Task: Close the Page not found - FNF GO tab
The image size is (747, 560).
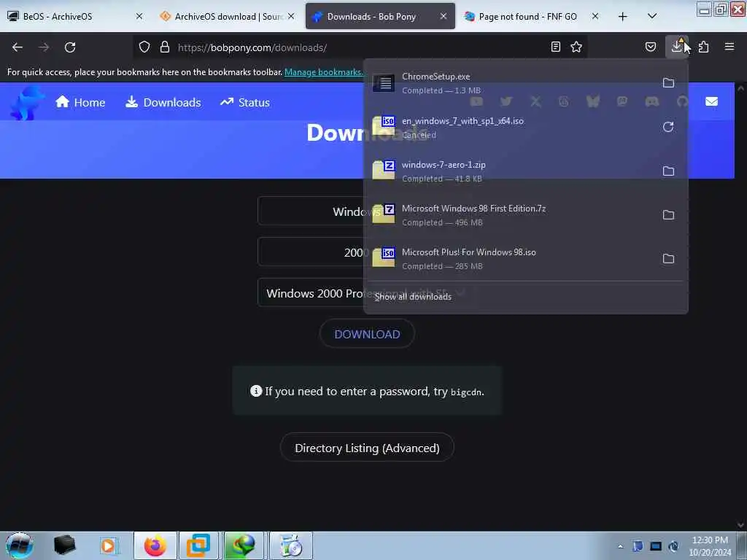Action: (595, 16)
